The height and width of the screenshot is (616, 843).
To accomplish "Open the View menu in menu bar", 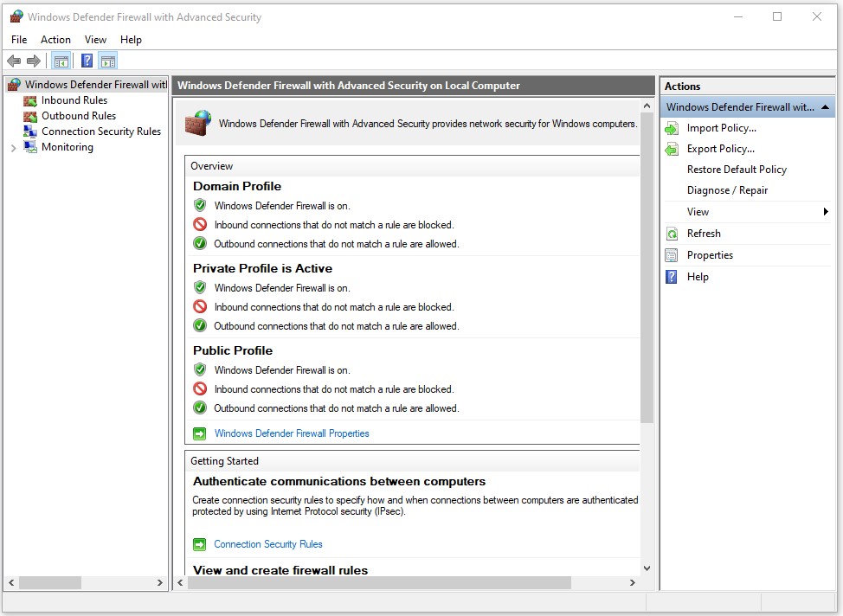I will 95,40.
